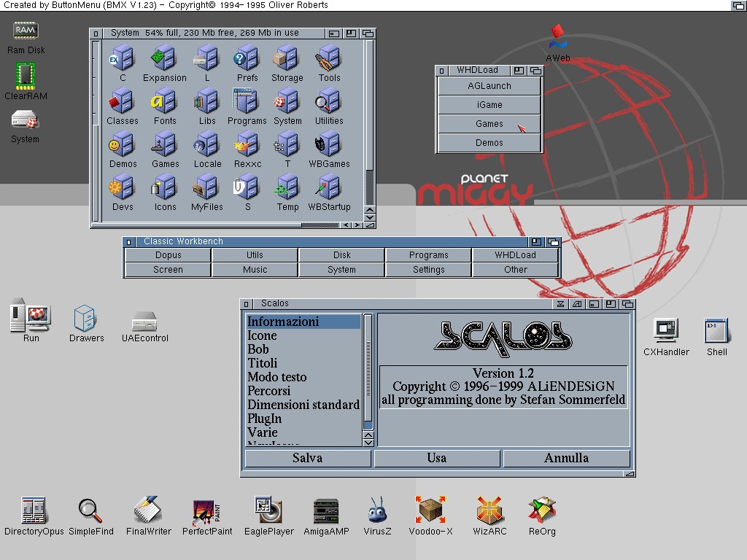Open the Fonts drawer icon

pyautogui.click(x=164, y=101)
